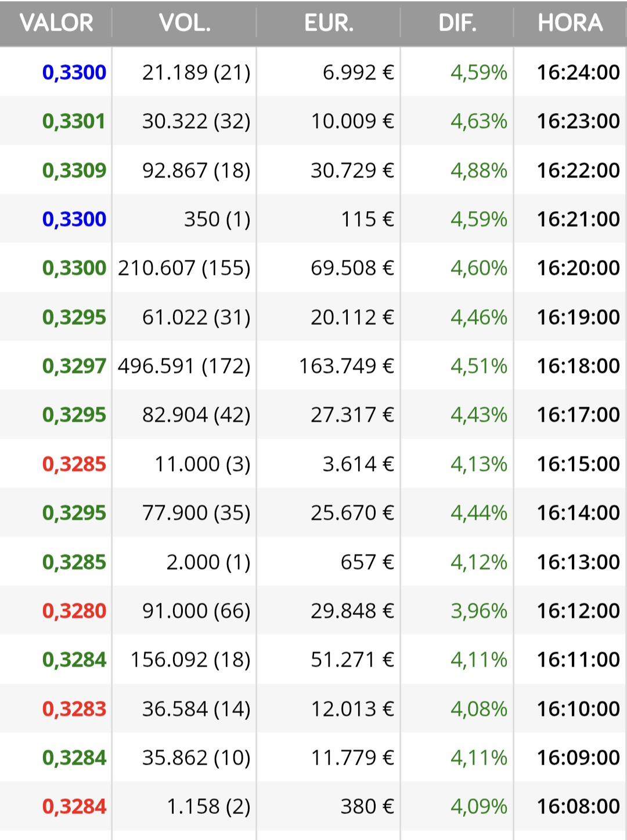The width and height of the screenshot is (627, 840).
Task: Click amount 657 €
Action: (x=367, y=562)
